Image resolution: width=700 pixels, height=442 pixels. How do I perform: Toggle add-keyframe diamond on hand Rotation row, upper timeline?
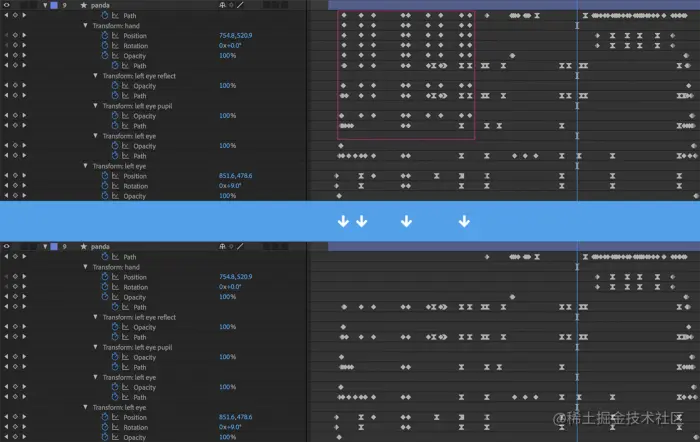[15, 46]
